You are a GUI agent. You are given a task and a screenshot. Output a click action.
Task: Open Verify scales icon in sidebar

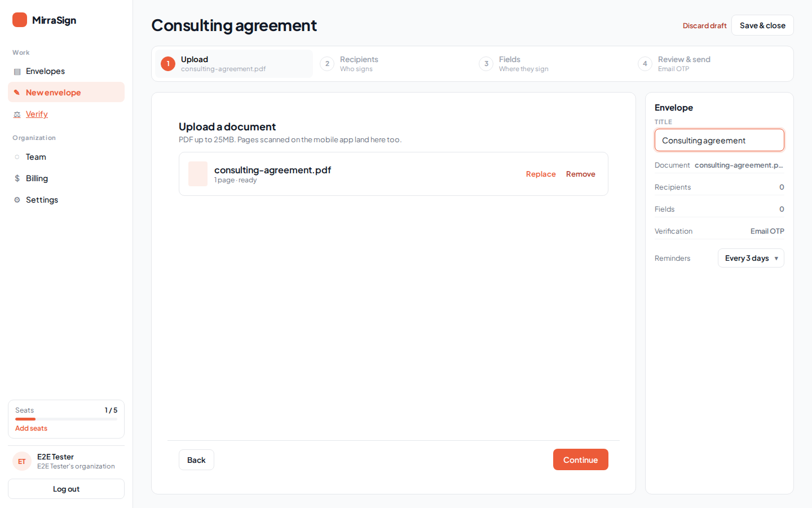click(x=17, y=115)
